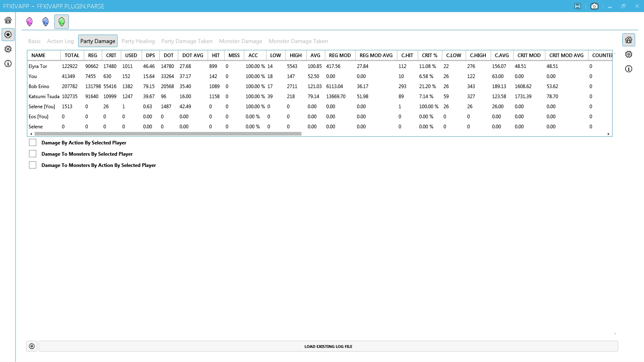The width and height of the screenshot is (644, 362).
Task: Open the info icon in left sidebar
Action: tap(8, 64)
